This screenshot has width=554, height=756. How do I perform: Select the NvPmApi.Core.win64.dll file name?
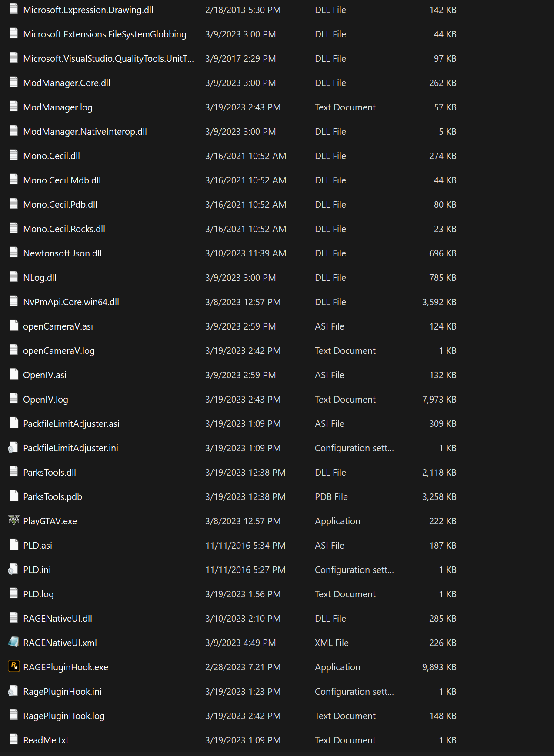71,302
